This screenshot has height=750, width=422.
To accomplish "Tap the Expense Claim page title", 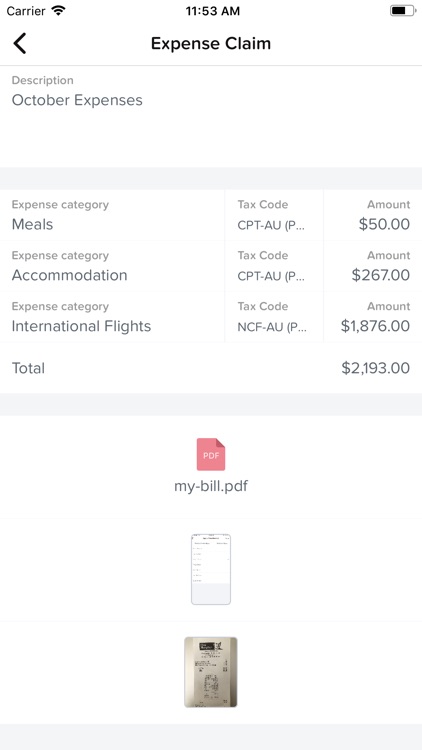I will [211, 44].
